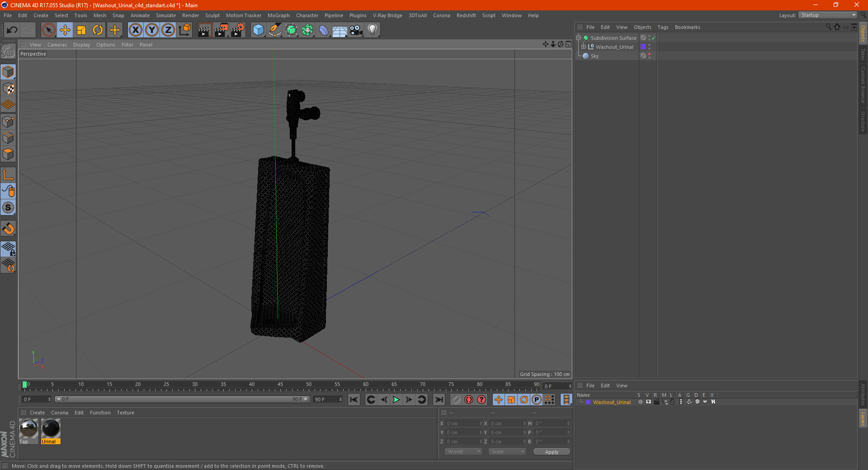Activate the Scale tool in top toolbar
868x470 pixels.
coord(81,30)
